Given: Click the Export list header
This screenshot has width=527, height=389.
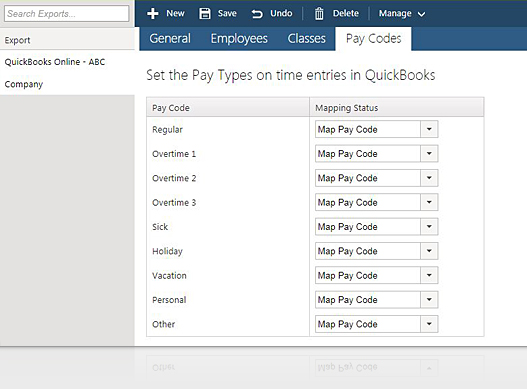Looking at the screenshot, I should pos(67,40).
